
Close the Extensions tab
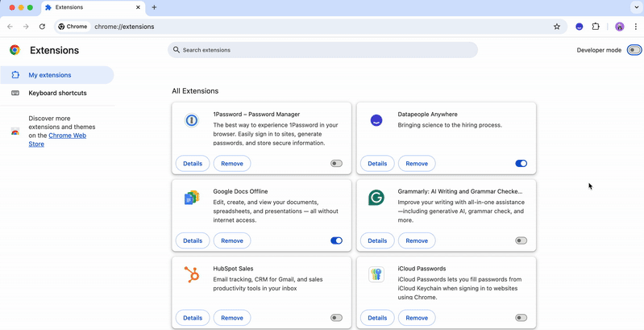pyautogui.click(x=139, y=7)
